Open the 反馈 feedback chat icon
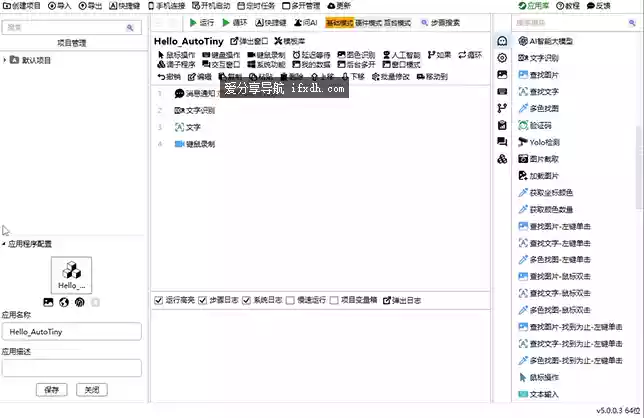The image size is (644, 418). pos(591,6)
